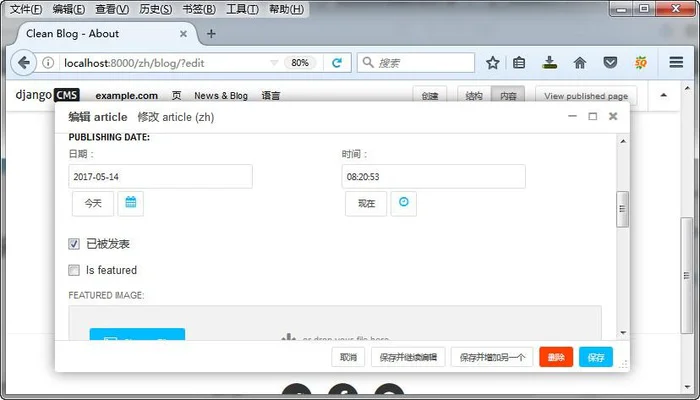This screenshot has width=700, height=400.
Task: Close the Clean Blog - About tab
Action: click(183, 34)
